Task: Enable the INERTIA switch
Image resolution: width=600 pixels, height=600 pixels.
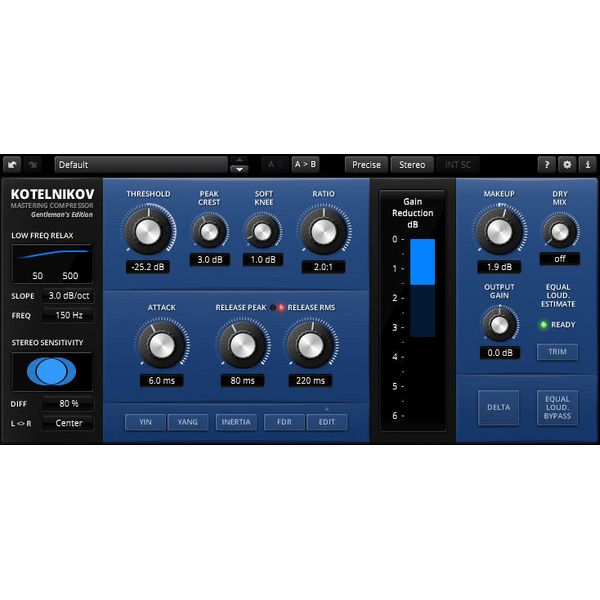Action: click(236, 422)
